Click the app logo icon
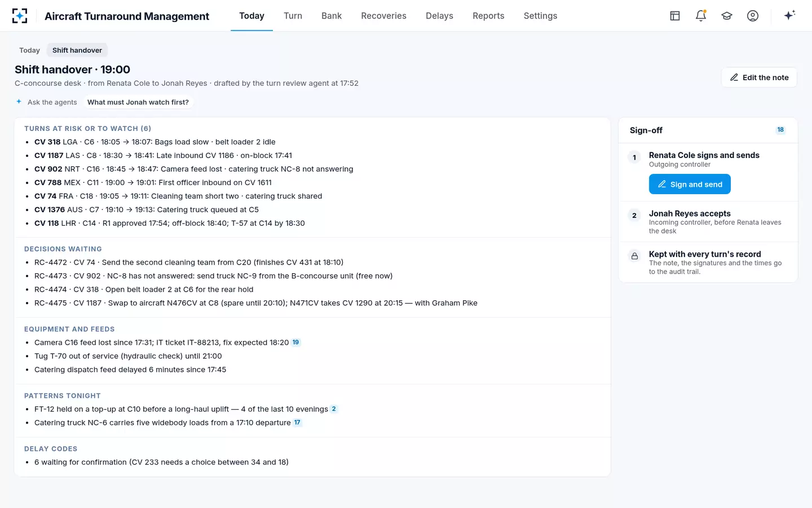812x508 pixels. [20, 16]
